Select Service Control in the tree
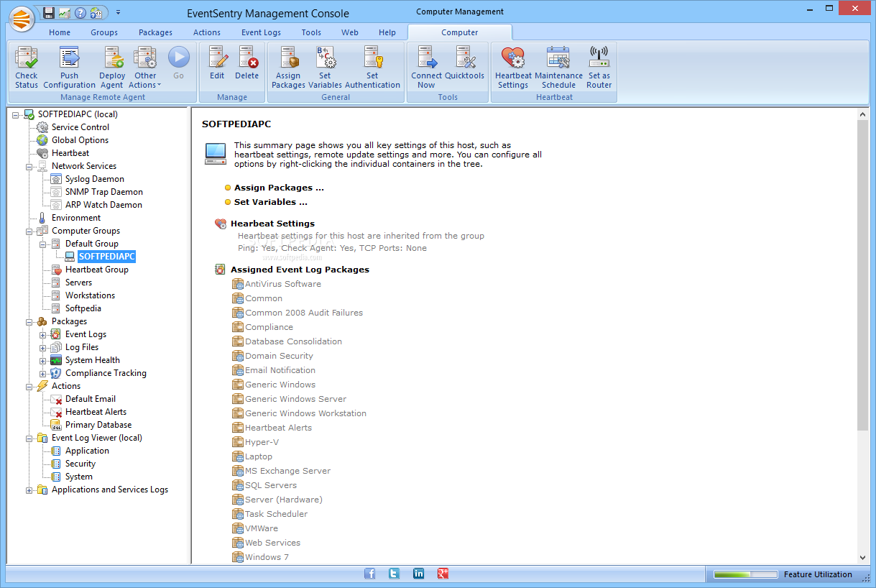This screenshot has width=876, height=588. tap(80, 127)
